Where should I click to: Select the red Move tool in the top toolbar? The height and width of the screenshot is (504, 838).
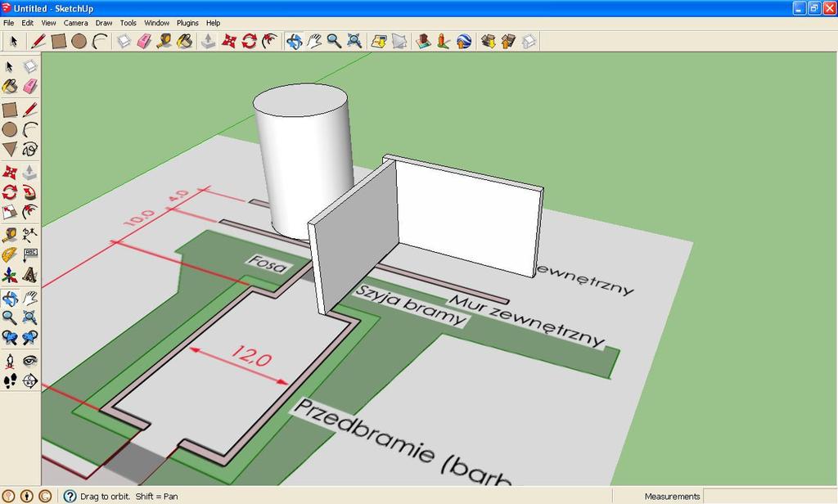[x=229, y=41]
